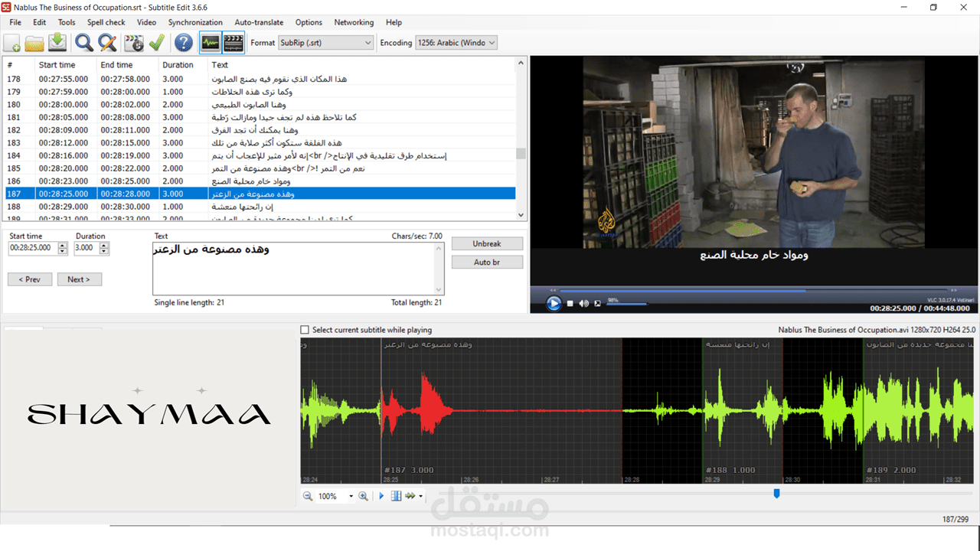Toggle the waveform display toolbar icon
The image size is (980, 551).
[x=211, y=43]
